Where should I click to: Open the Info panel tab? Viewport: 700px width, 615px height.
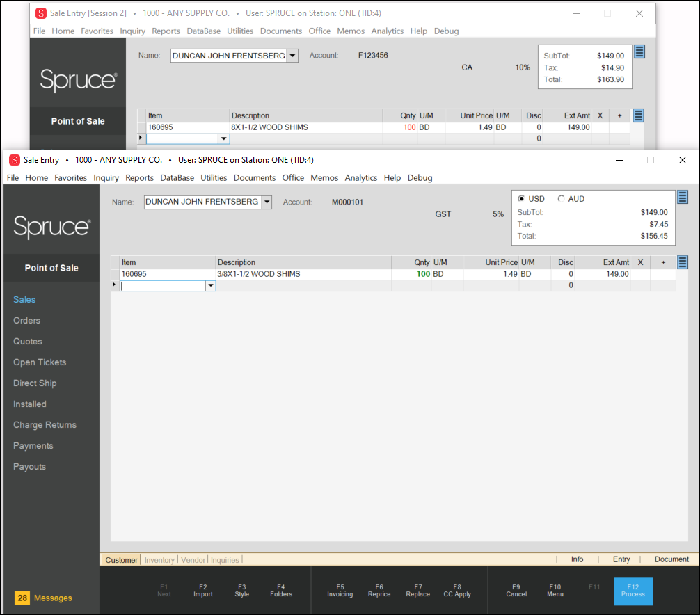click(577, 559)
